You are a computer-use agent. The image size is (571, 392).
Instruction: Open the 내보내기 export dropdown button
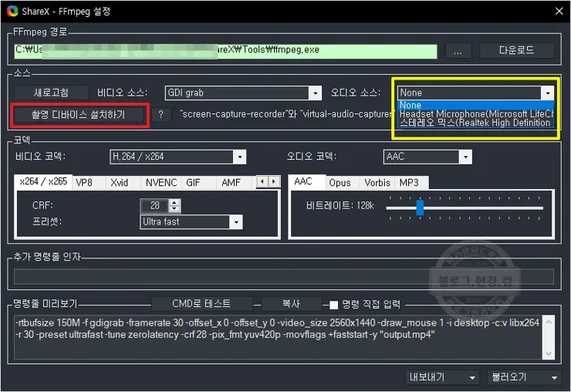pos(442,377)
